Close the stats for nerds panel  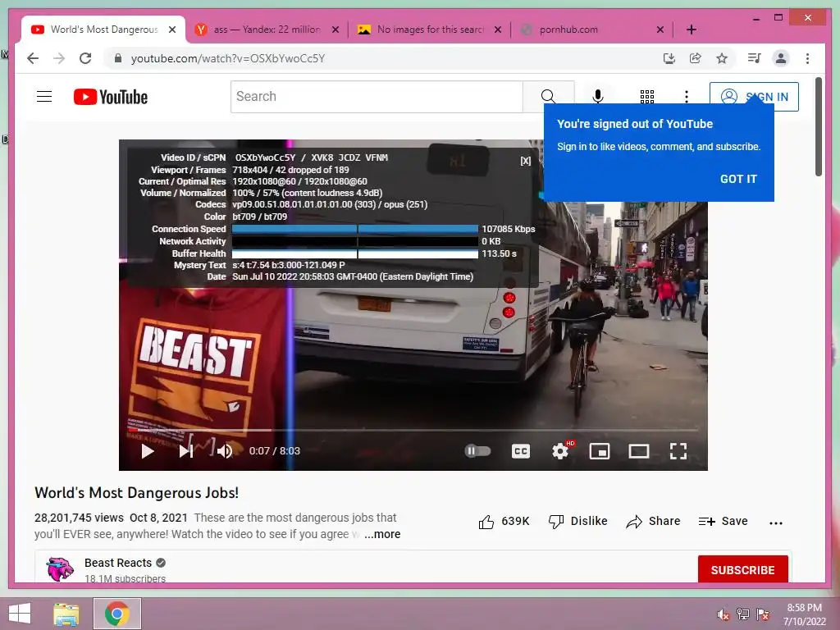coord(526,161)
